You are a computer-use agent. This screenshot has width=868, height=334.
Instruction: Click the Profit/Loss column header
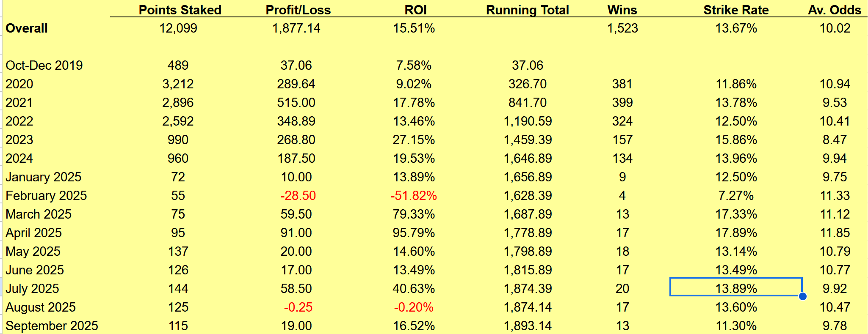coord(298,10)
